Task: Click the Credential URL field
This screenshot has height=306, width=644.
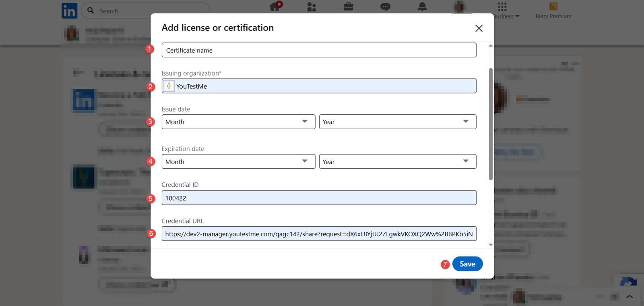Action: click(x=319, y=234)
